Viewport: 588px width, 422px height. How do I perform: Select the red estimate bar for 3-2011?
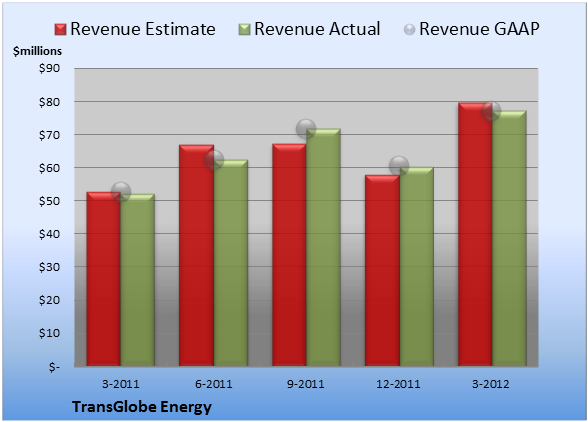click(x=104, y=279)
